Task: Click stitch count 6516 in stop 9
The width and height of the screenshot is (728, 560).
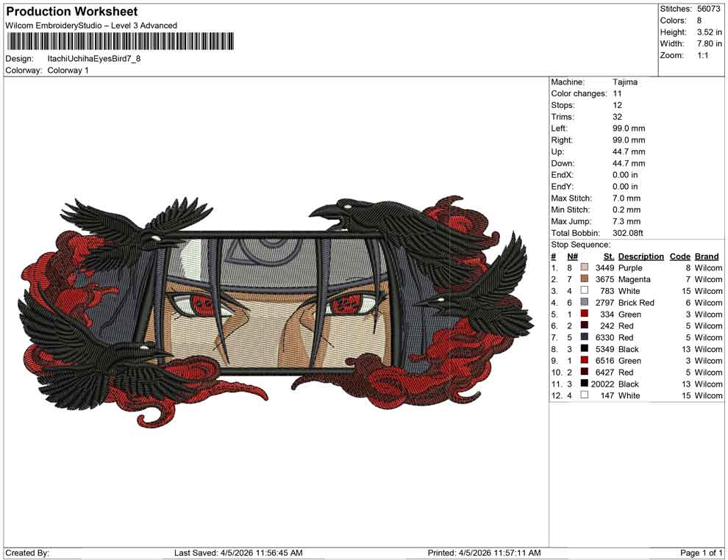Action: pyautogui.click(x=605, y=361)
